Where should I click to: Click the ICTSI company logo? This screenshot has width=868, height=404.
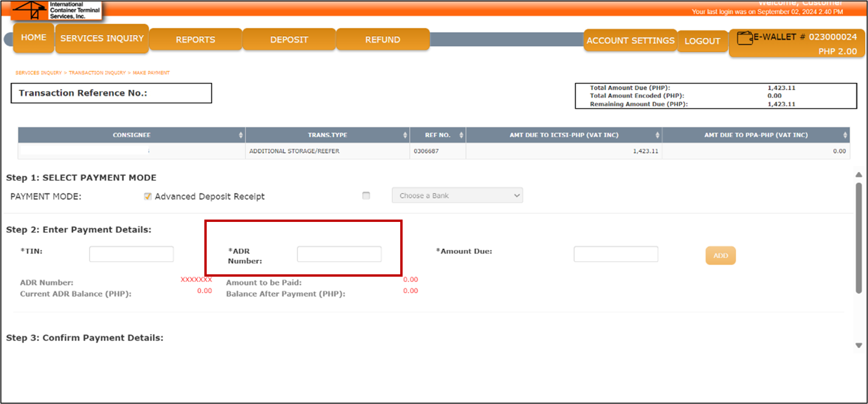click(x=56, y=10)
